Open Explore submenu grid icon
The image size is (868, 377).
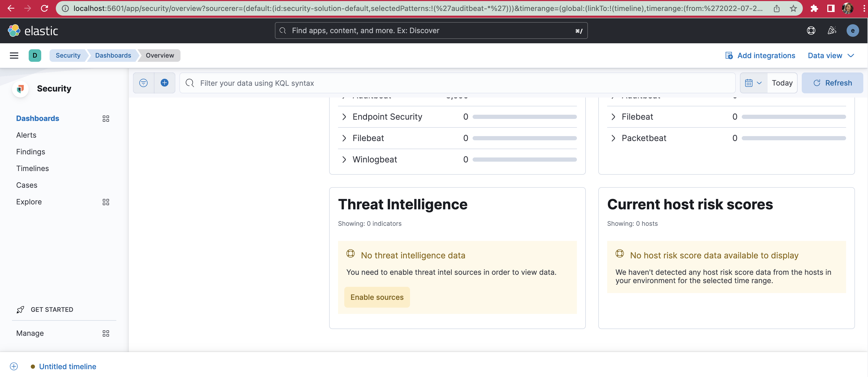pos(106,202)
